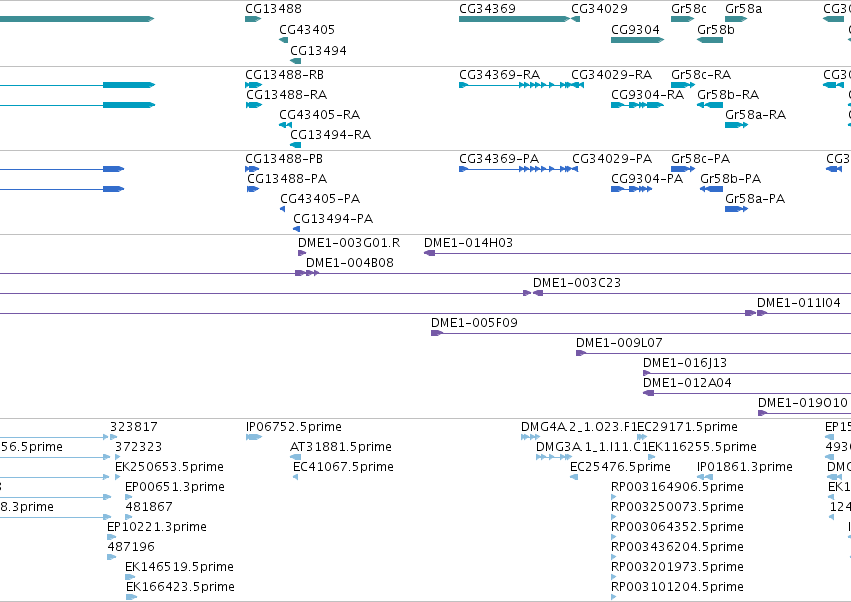Select clone DME1-016J13

pyautogui.click(x=747, y=373)
